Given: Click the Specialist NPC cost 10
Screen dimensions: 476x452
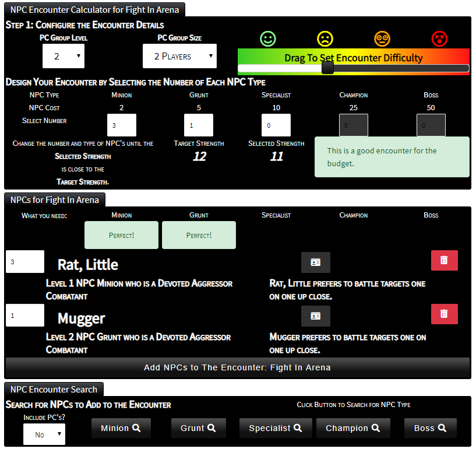Looking at the screenshot, I should [276, 107].
